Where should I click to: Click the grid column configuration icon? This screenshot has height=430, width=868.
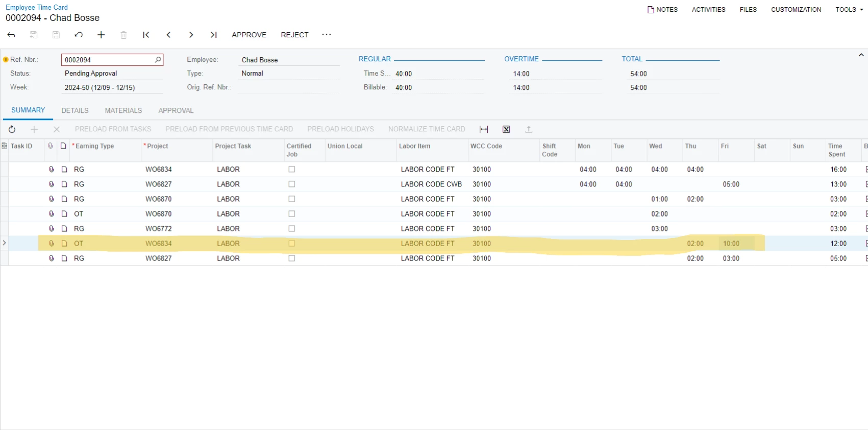[x=4, y=146]
